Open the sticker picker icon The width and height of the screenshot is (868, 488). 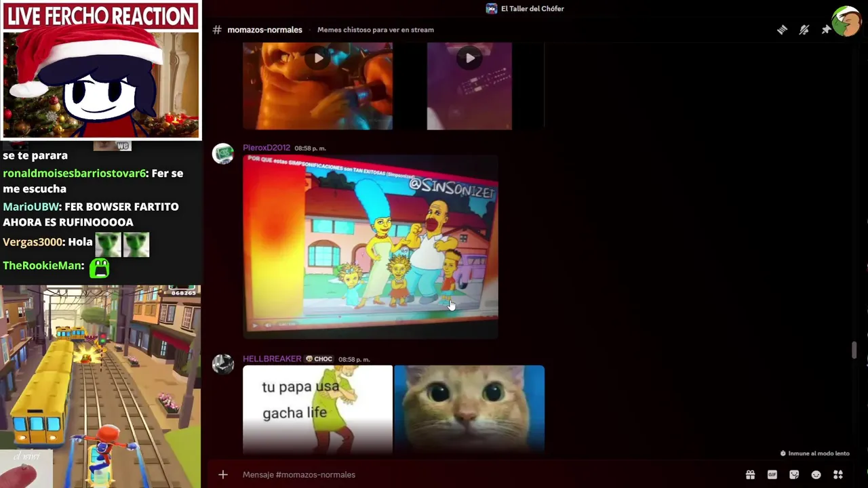(794, 474)
